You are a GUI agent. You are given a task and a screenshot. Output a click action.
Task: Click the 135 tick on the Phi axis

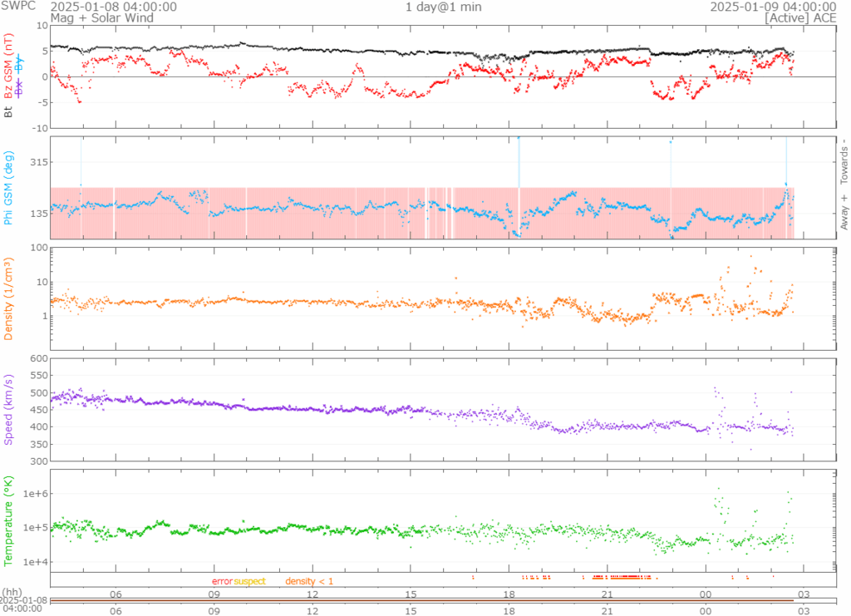(x=40, y=214)
